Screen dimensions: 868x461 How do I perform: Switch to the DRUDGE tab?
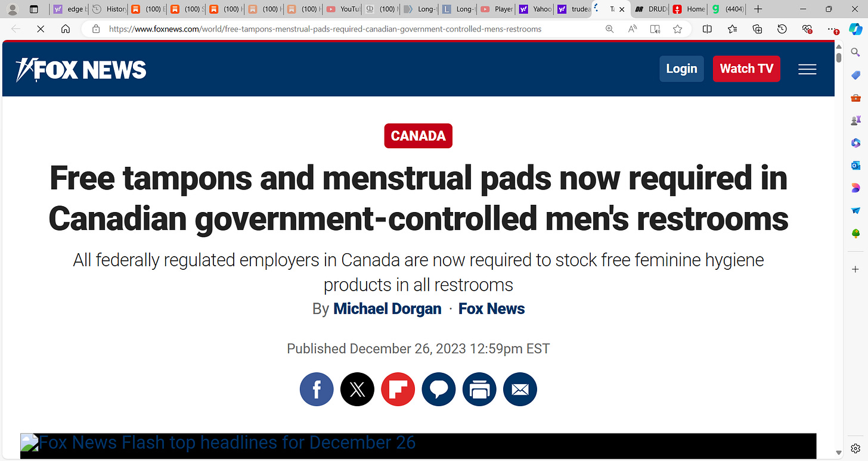[651, 9]
